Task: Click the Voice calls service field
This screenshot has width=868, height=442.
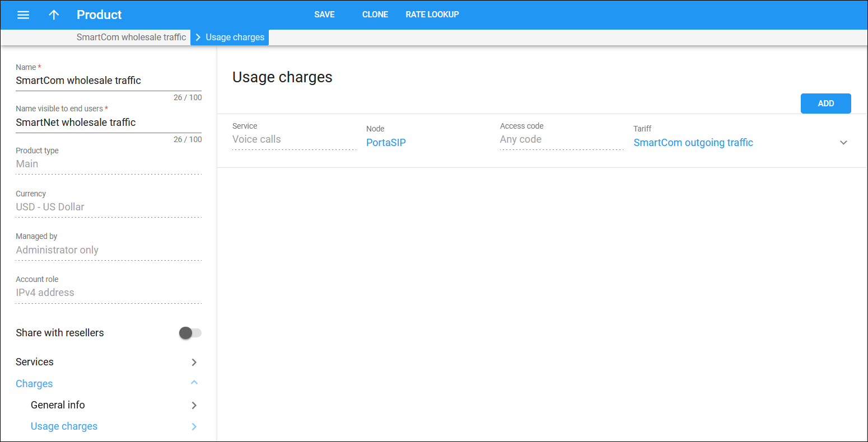Action: [294, 140]
